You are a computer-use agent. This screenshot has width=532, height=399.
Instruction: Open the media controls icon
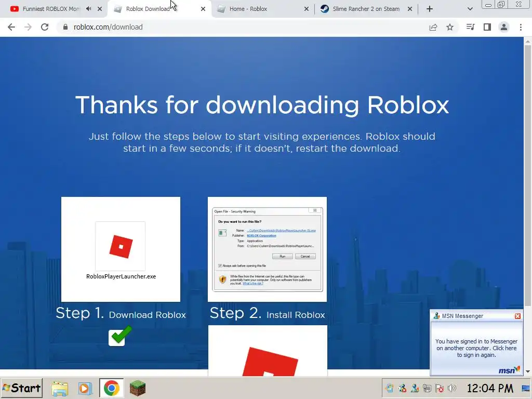tap(470, 27)
